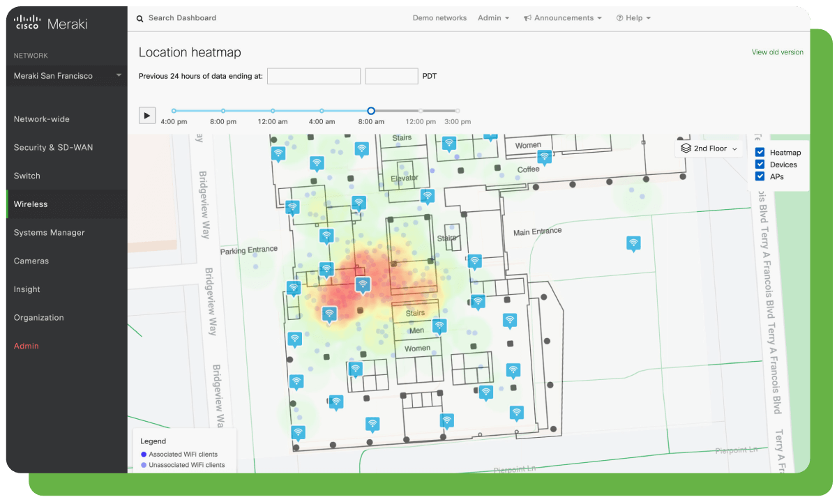The image size is (837, 504).
Task: Select the isolated outdoor AP east of Main Entrance
Action: pos(633,244)
